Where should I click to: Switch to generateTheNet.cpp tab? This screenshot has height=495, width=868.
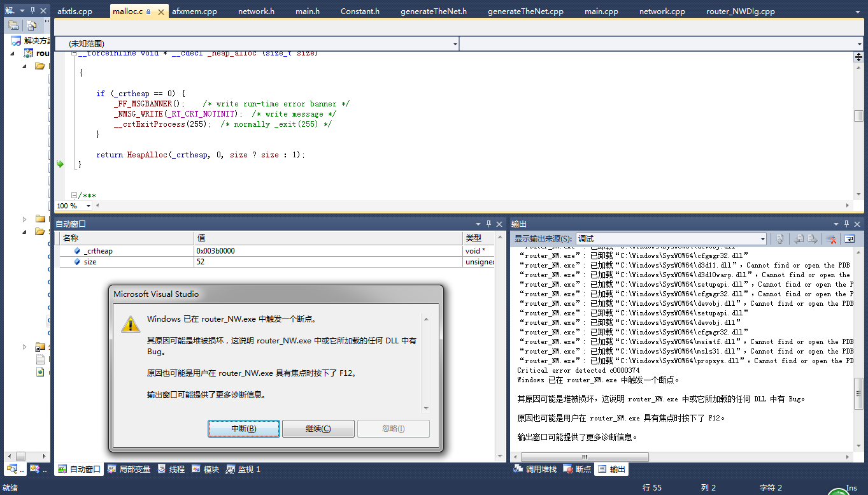click(x=525, y=11)
